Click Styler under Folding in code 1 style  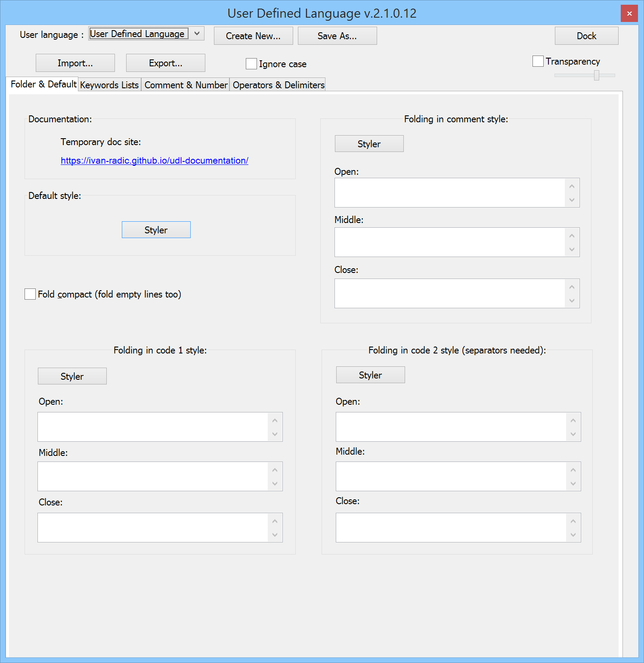coord(72,376)
